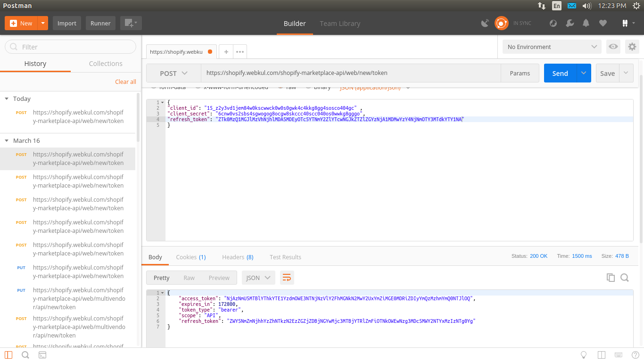Collapse the Today history group
Image resolution: width=644 pixels, height=362 pixels.
click(7, 99)
